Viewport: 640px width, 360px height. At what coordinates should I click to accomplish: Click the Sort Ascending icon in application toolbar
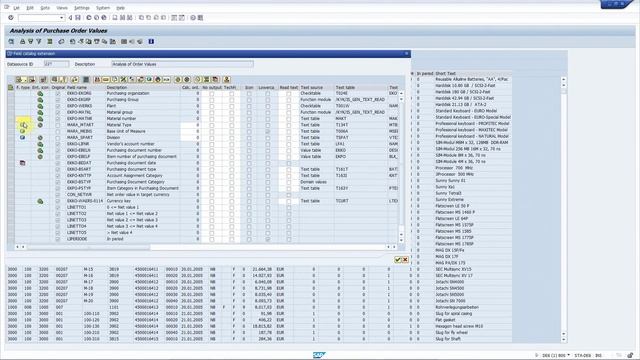point(22,41)
